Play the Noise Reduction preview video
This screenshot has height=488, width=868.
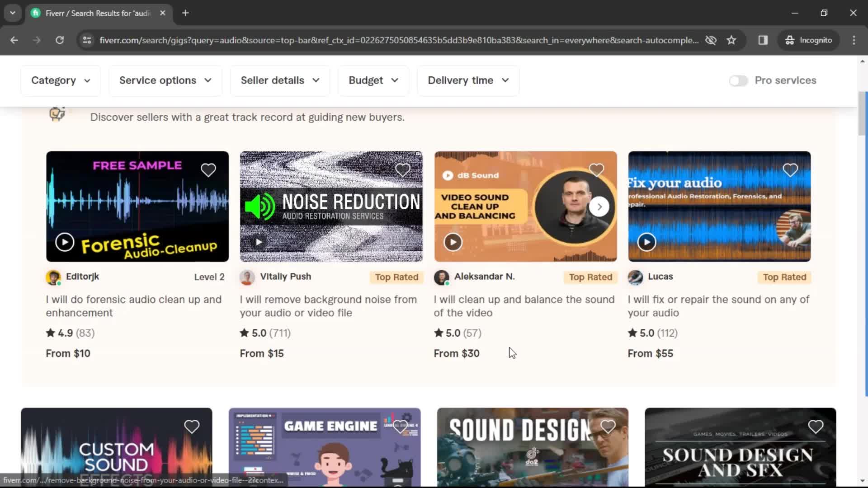pyautogui.click(x=259, y=242)
